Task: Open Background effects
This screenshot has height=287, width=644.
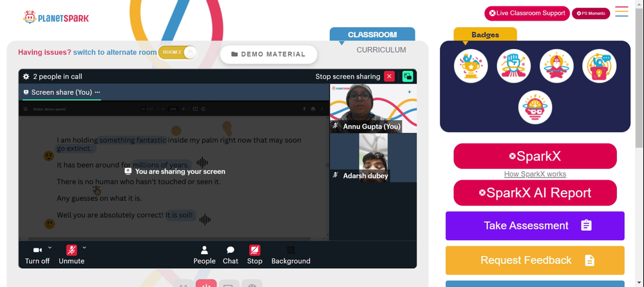Action: point(291,255)
